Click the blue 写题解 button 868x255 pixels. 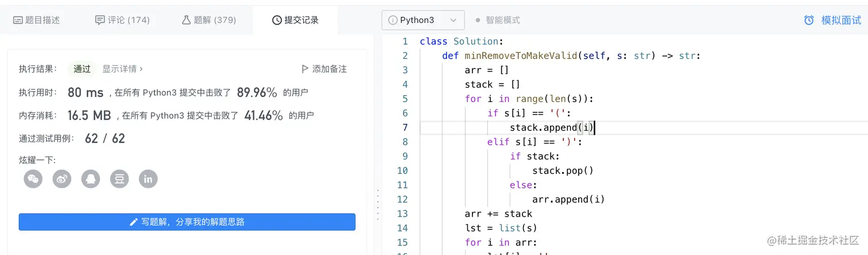tap(187, 222)
